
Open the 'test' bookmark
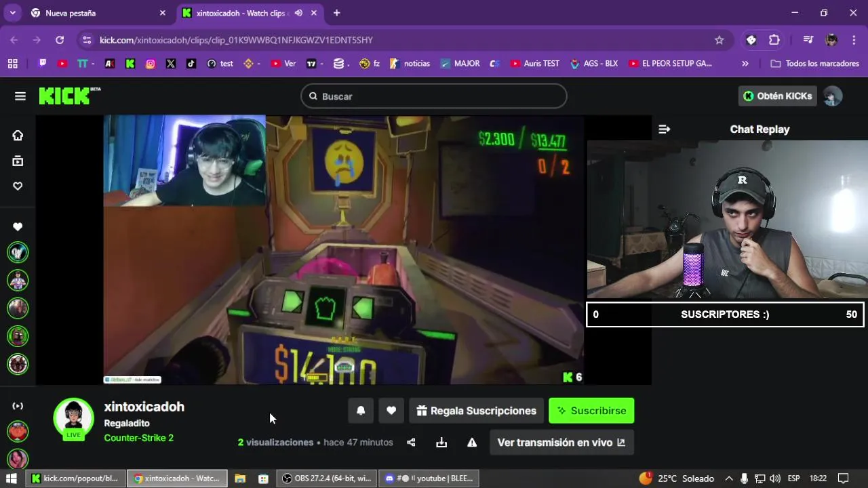tap(220, 63)
